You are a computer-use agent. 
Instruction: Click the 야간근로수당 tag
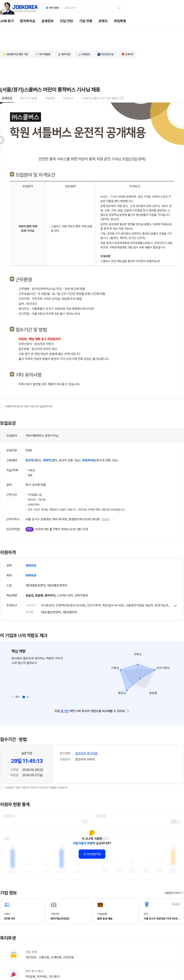click(106, 54)
